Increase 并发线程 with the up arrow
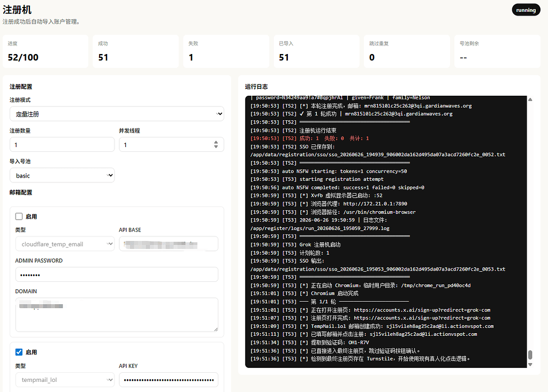548x392 pixels. click(x=216, y=142)
